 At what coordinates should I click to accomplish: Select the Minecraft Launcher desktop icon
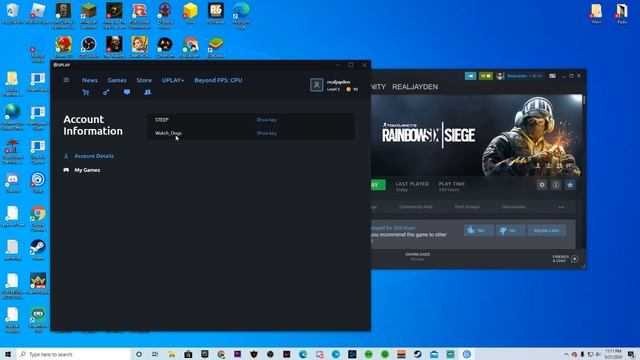click(89, 16)
